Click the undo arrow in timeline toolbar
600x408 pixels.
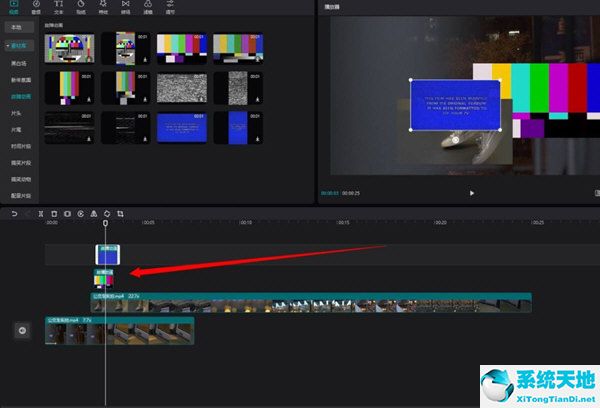pyautogui.click(x=14, y=213)
